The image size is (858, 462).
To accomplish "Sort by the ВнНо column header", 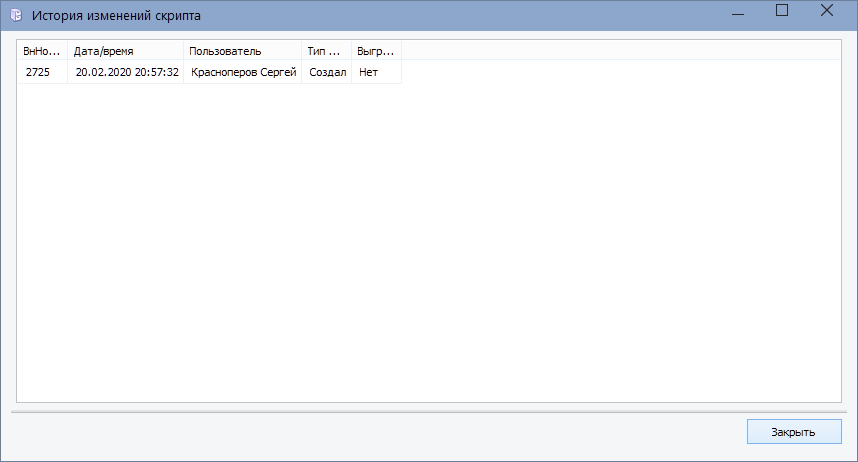I will [42, 50].
